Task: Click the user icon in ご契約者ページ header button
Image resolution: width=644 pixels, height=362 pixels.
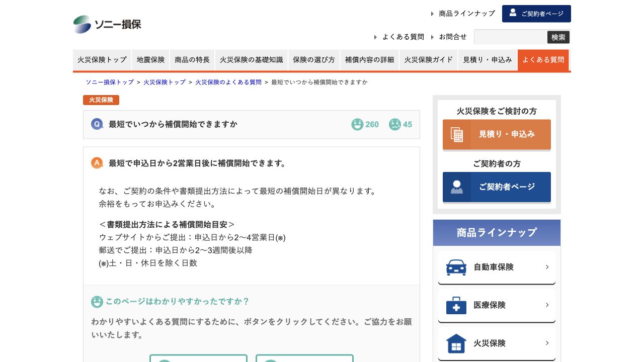Action: tap(513, 13)
